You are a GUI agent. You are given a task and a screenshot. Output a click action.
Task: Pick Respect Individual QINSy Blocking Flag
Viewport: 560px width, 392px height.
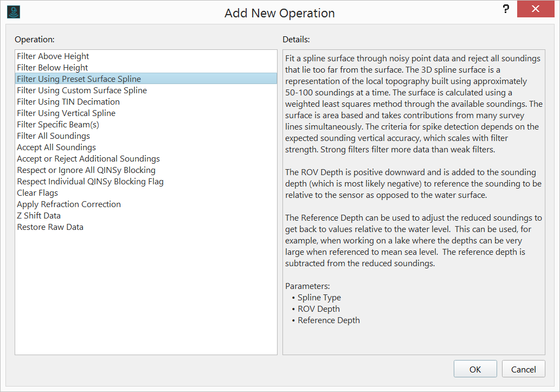[90, 182]
